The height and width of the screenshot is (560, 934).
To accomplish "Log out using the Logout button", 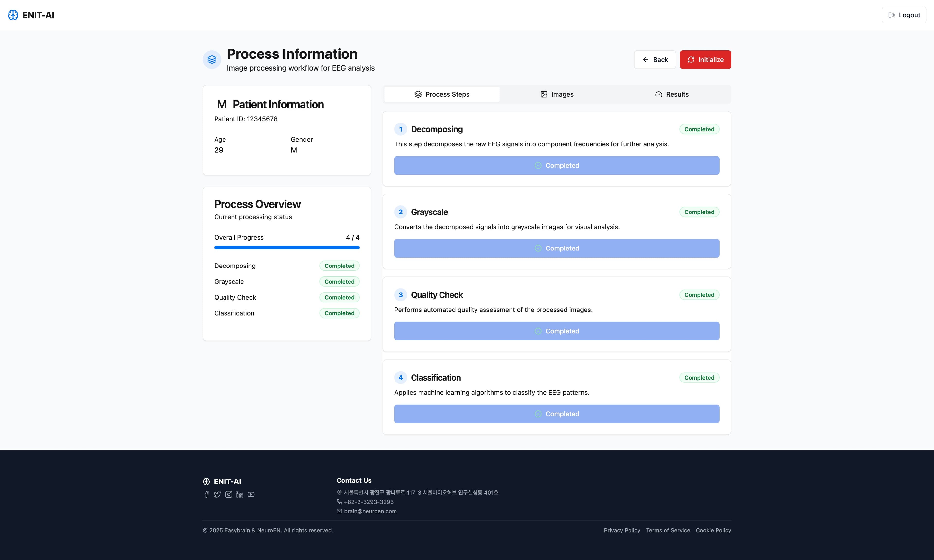I will 904,15.
